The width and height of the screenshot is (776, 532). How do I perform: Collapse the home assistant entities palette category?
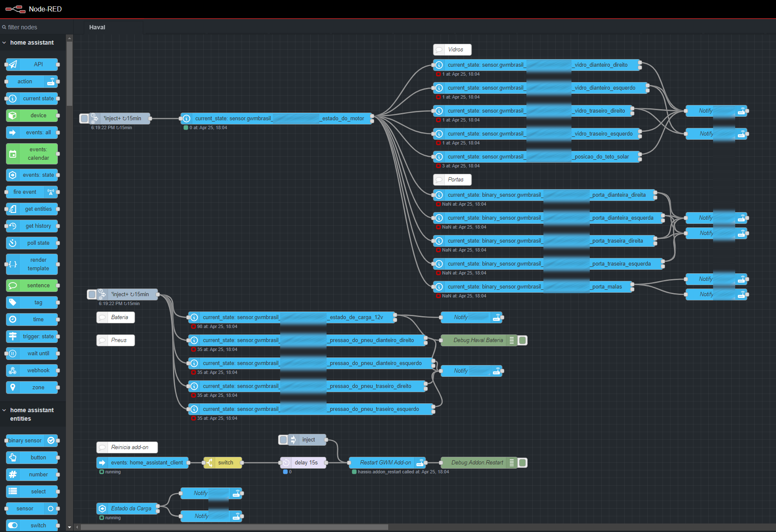tap(4, 410)
